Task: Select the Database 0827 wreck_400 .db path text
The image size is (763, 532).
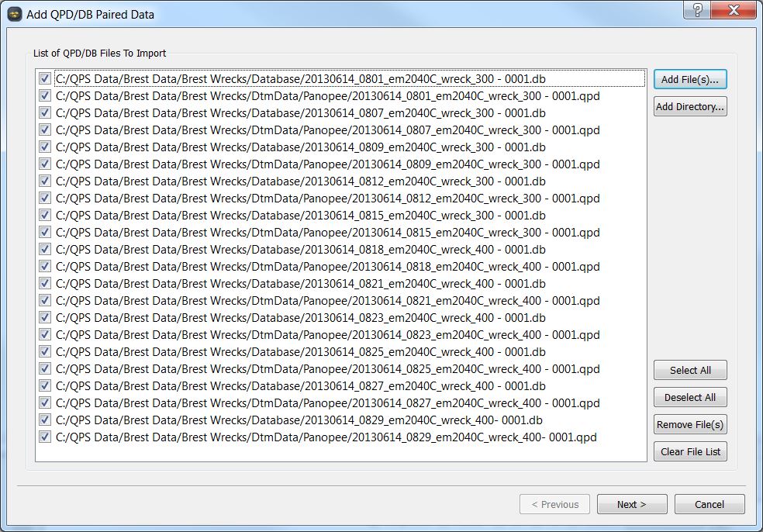Action: pyautogui.click(x=301, y=386)
